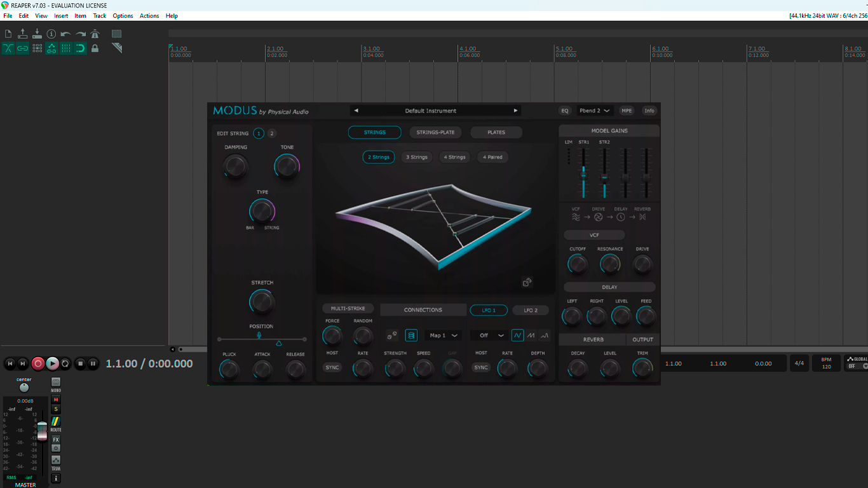Image resolution: width=868 pixels, height=488 pixels.
Task: Toggle the Repeat loop button
Action: pos(65,363)
